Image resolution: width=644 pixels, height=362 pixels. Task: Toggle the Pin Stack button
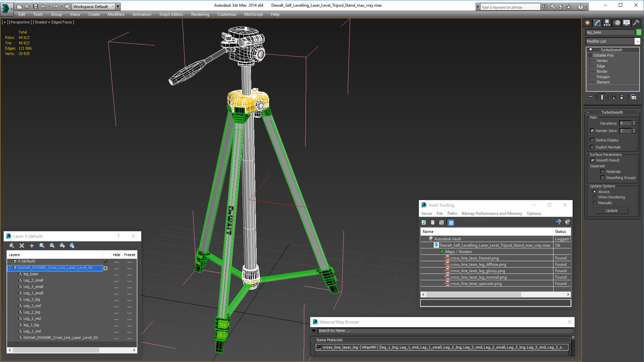(590, 97)
